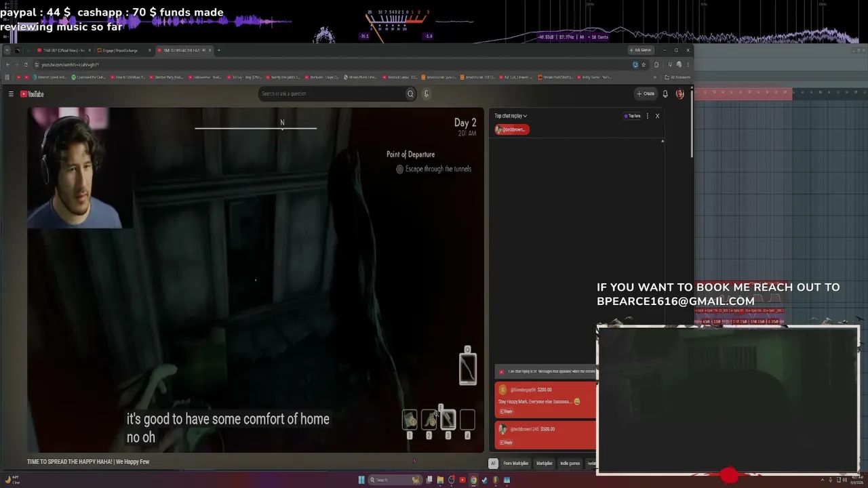Open the YouTube account avatar menu
The height and width of the screenshot is (488, 868).
[680, 94]
